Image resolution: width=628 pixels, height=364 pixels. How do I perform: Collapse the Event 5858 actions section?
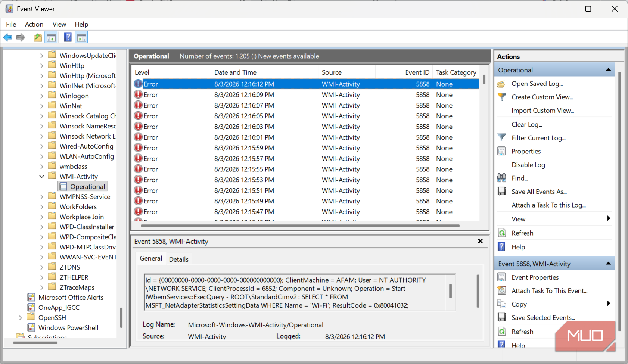[608, 264]
